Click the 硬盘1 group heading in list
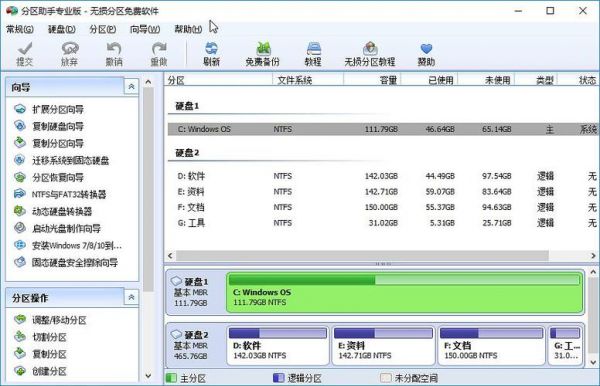600x386 pixels. click(x=187, y=106)
